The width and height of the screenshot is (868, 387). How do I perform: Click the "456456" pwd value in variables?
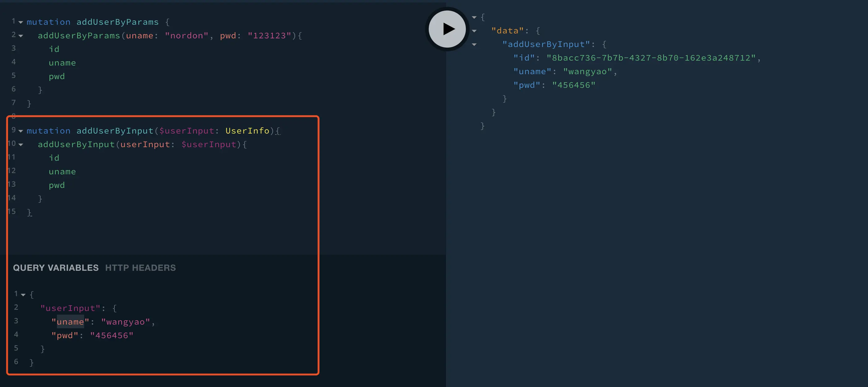coord(112,335)
